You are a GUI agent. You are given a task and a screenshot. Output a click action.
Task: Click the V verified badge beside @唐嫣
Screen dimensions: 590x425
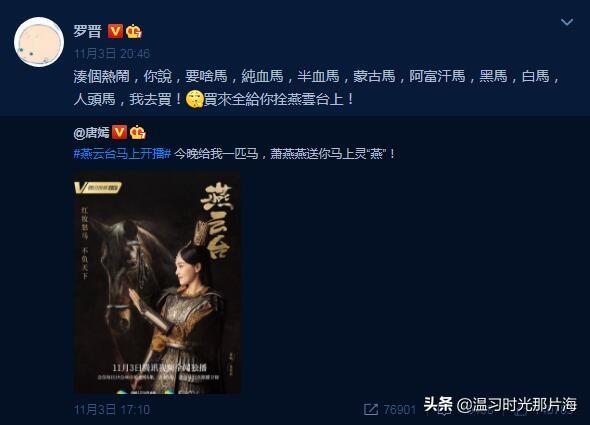pyautogui.click(x=120, y=132)
